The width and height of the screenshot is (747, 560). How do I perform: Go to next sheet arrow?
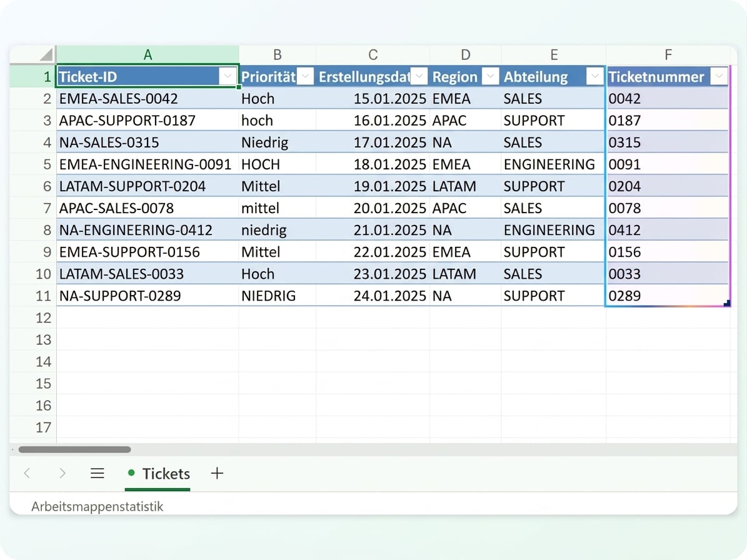(x=63, y=473)
